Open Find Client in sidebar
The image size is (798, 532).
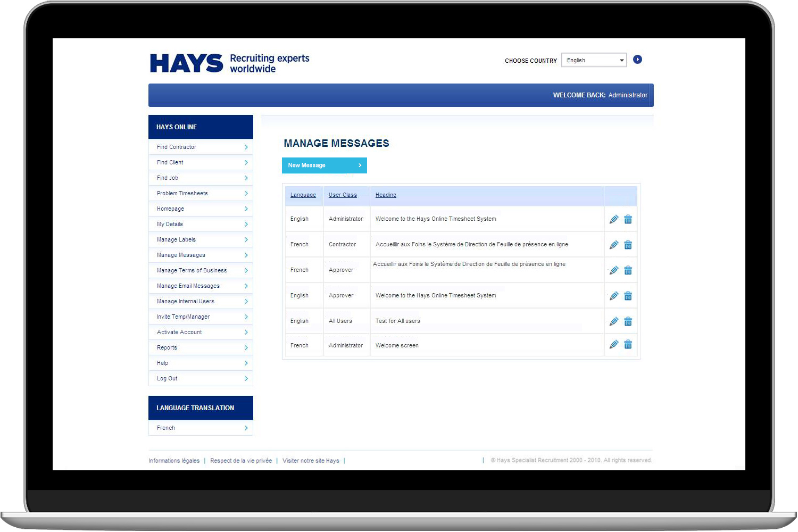201,162
